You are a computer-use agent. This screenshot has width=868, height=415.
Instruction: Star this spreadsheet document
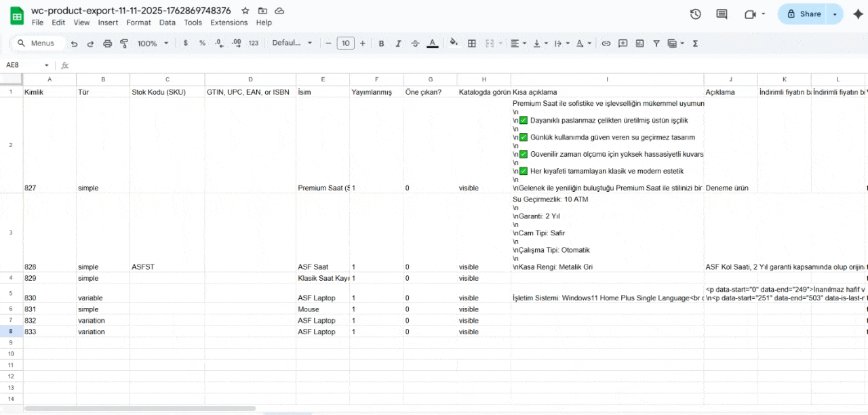point(245,11)
